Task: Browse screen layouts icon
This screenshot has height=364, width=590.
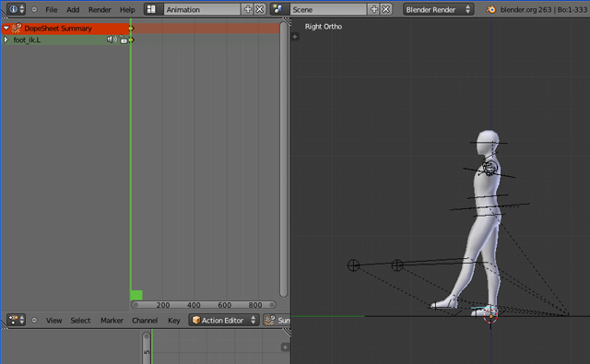Action: pyautogui.click(x=153, y=9)
